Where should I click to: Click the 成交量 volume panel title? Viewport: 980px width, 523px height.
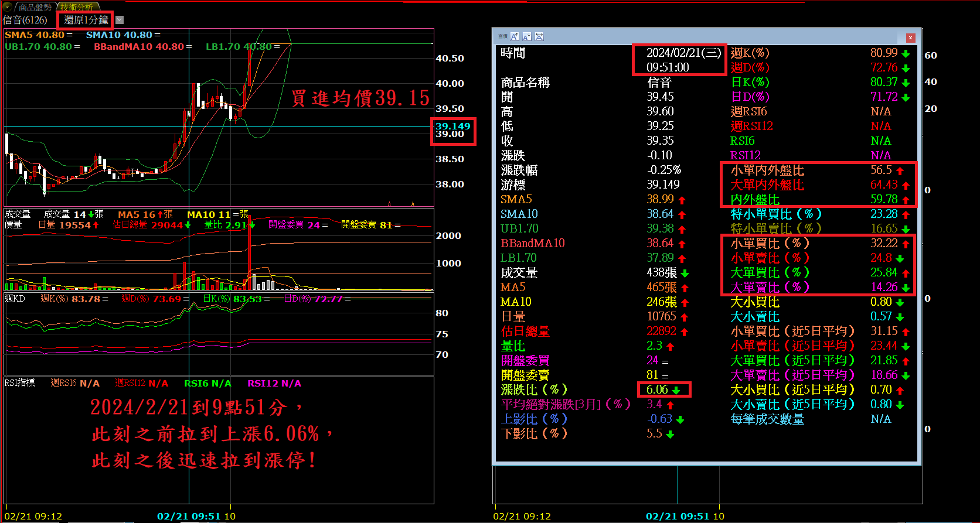[18, 214]
